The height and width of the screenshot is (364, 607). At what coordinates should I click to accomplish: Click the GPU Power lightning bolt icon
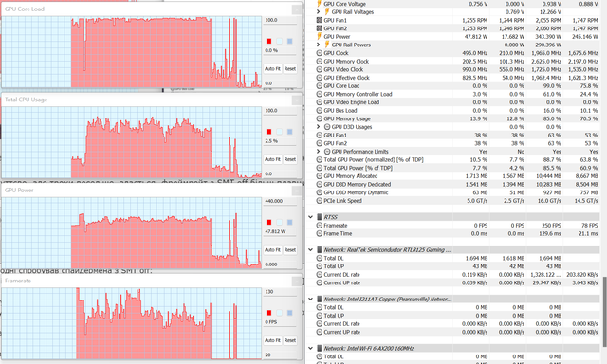click(x=319, y=36)
